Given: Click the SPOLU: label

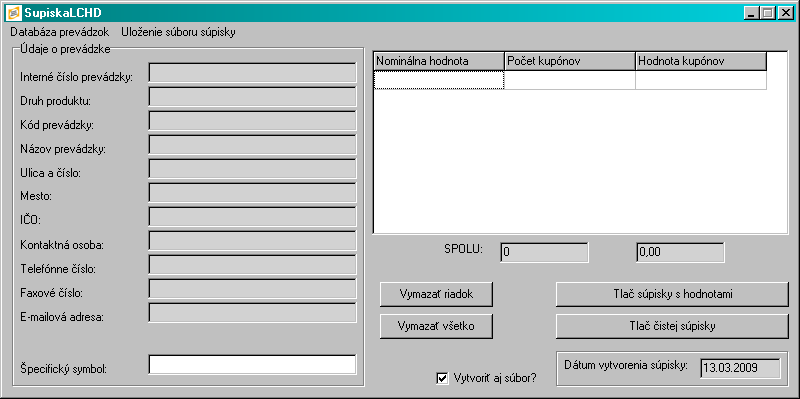Looking at the screenshot, I should coord(464,249).
